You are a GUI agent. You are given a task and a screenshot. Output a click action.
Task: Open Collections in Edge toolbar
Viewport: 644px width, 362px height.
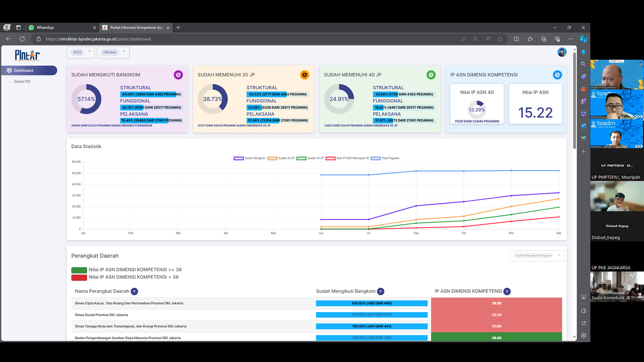[544, 39]
